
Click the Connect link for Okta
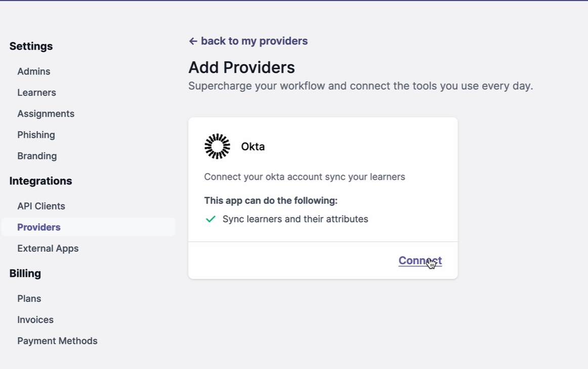(x=420, y=261)
